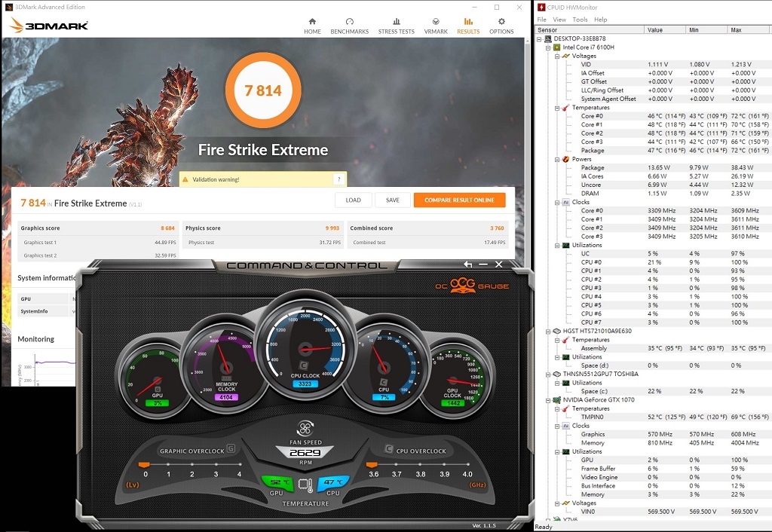Collapse the CPU Powers section
Viewport: 772px width, 532px height.
[x=557, y=160]
